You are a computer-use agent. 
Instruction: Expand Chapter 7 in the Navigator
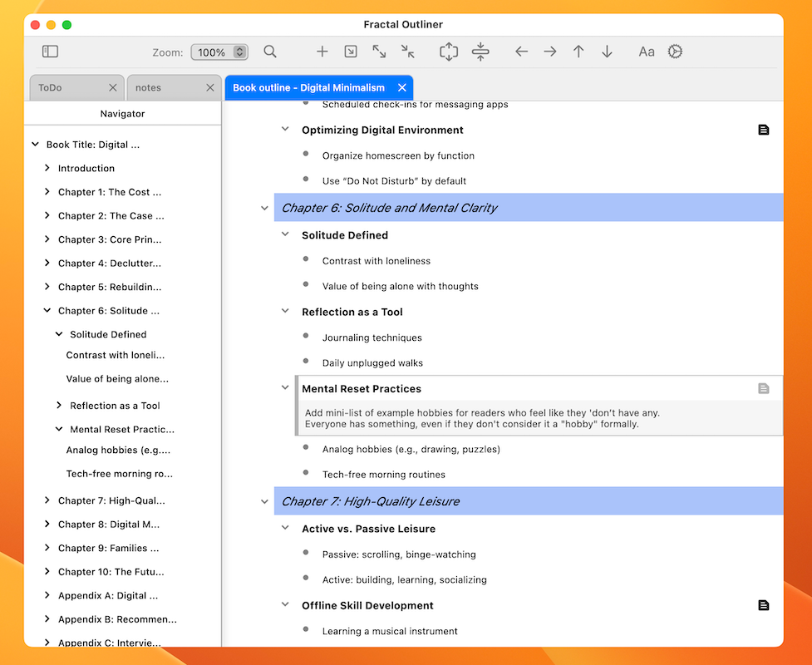(x=47, y=500)
